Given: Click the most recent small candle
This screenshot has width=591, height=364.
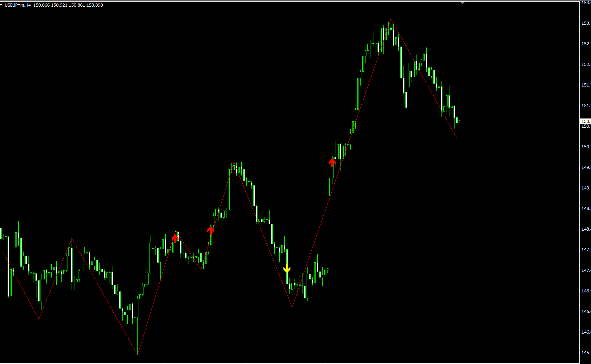Looking at the screenshot, I should coord(459,122).
